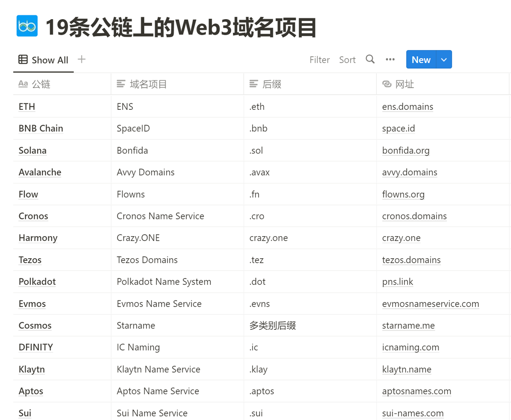Screen dimensions: 511x420
Task: Open the Cosmos row page
Action: [x=35, y=326]
